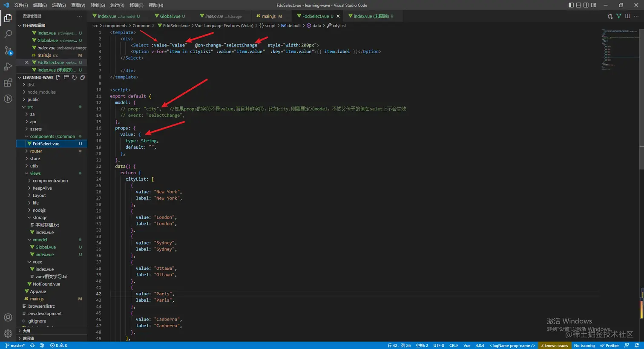Viewport: 644px width, 349px height.
Task: Open the 帮助(H) menu
Action: (x=156, y=5)
